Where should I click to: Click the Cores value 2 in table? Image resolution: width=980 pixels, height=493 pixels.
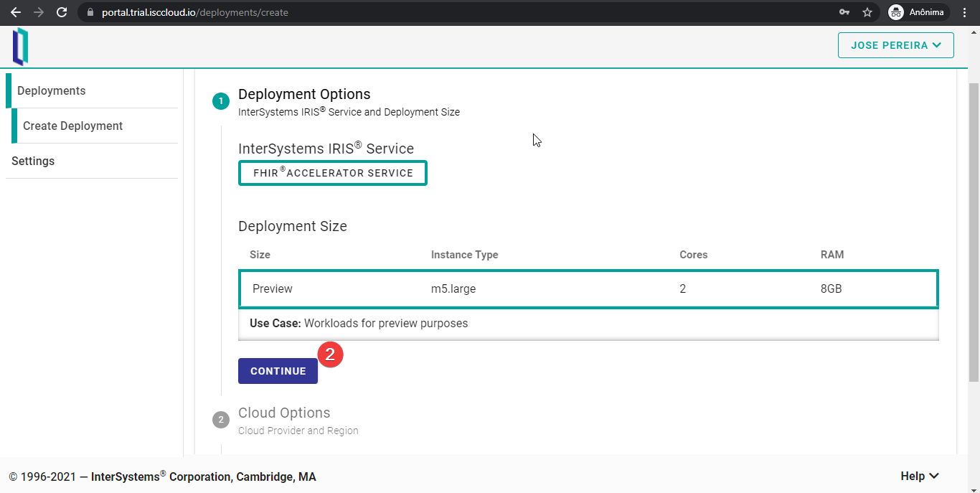683,288
